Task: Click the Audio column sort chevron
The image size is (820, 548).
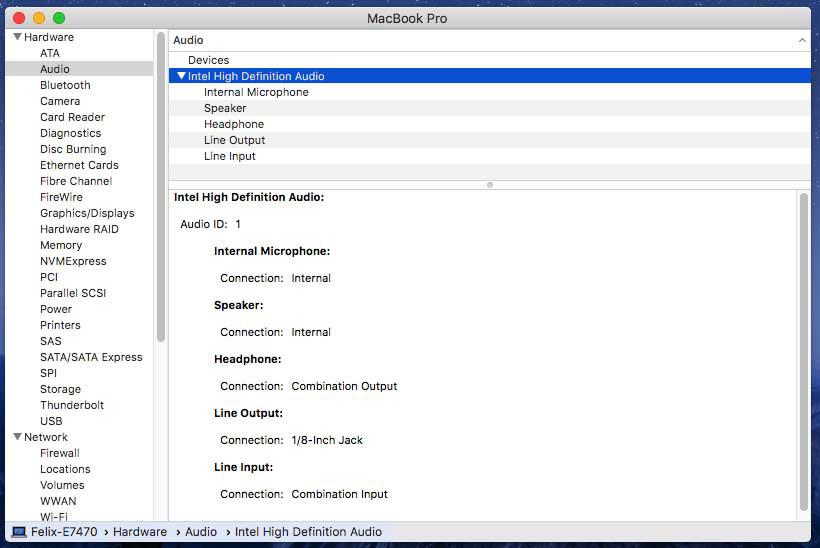Action: (802, 41)
